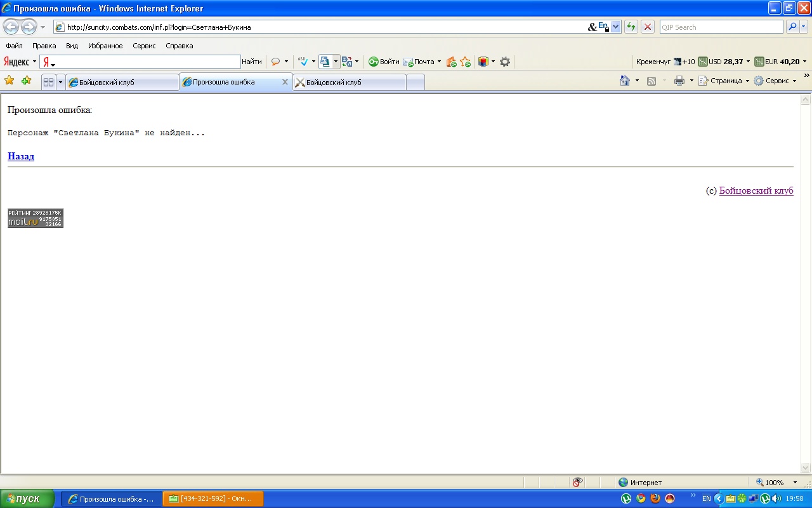Open the Favorites Center star icon
Viewport: 812px width, 508px height.
[x=10, y=81]
